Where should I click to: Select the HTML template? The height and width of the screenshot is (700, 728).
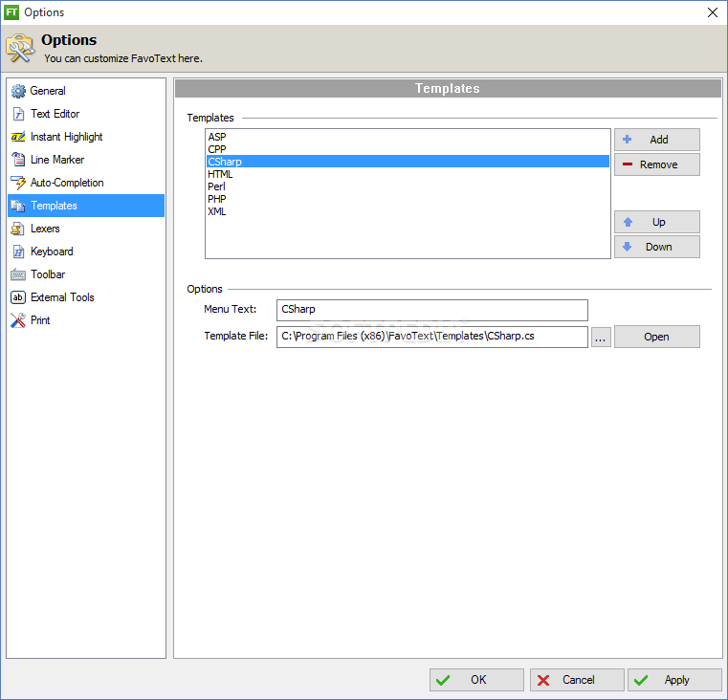pos(408,174)
